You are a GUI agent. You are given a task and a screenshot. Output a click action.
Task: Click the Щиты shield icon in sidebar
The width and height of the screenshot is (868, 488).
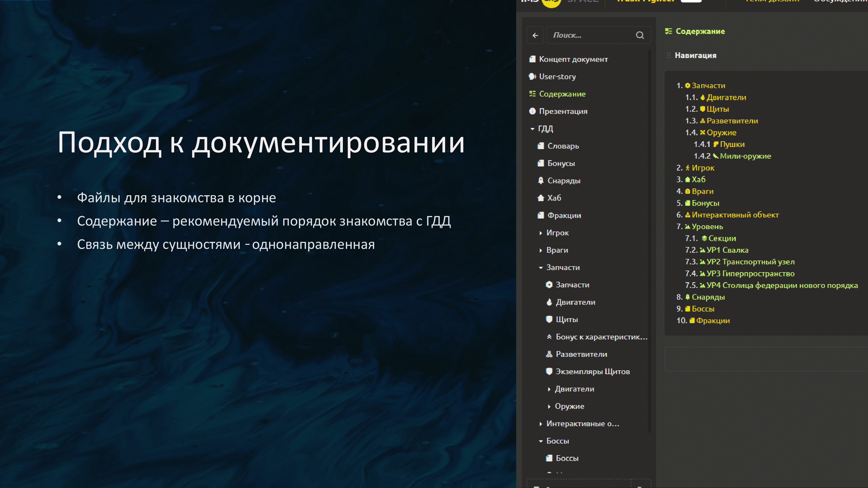549,319
